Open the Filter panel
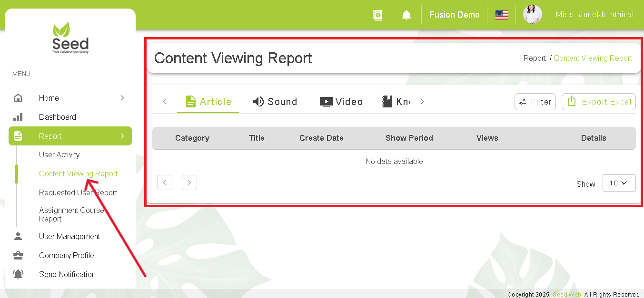Screen dimensions: 644x298 tap(535, 101)
